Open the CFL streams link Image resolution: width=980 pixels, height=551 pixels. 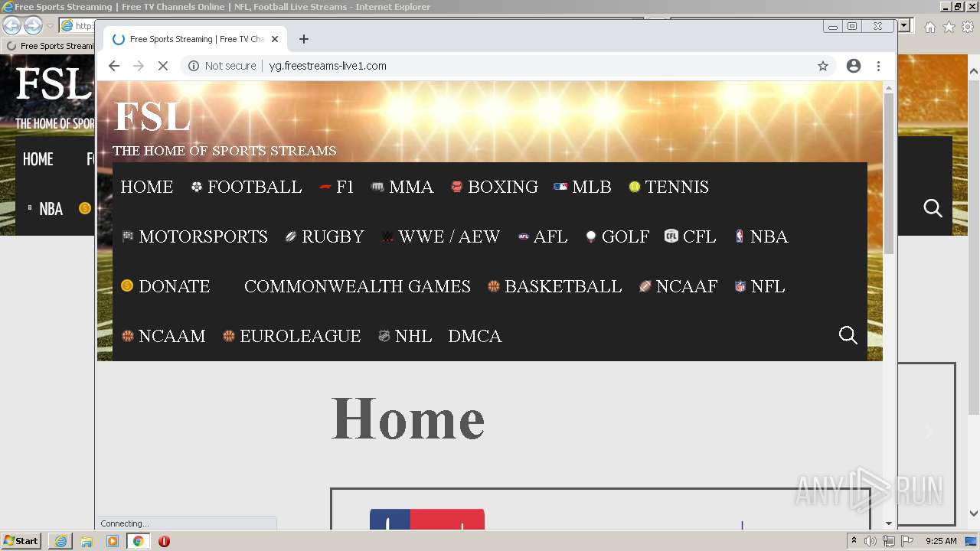691,236
